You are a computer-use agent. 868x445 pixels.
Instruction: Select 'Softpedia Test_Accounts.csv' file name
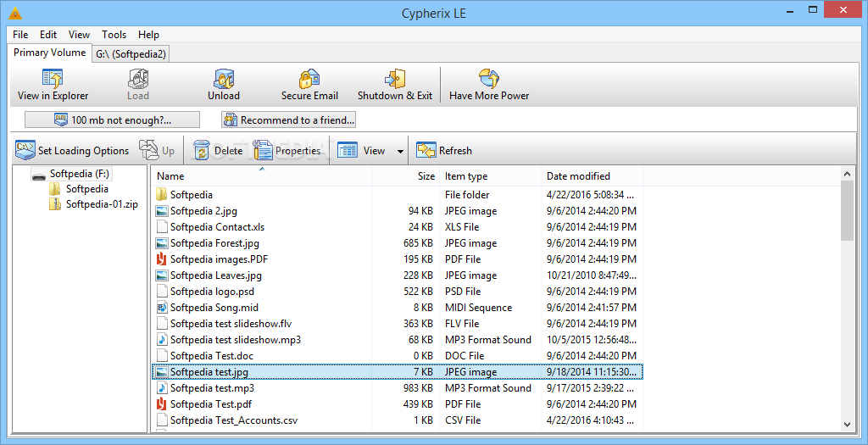pos(234,420)
